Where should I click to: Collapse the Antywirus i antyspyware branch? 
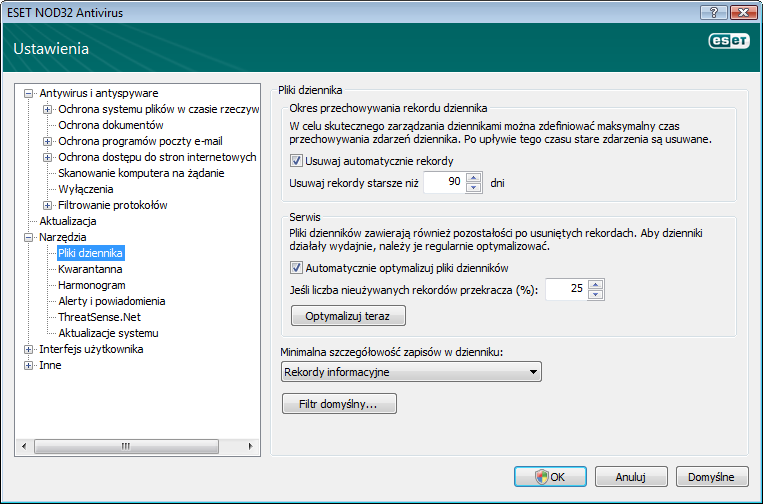[x=29, y=93]
